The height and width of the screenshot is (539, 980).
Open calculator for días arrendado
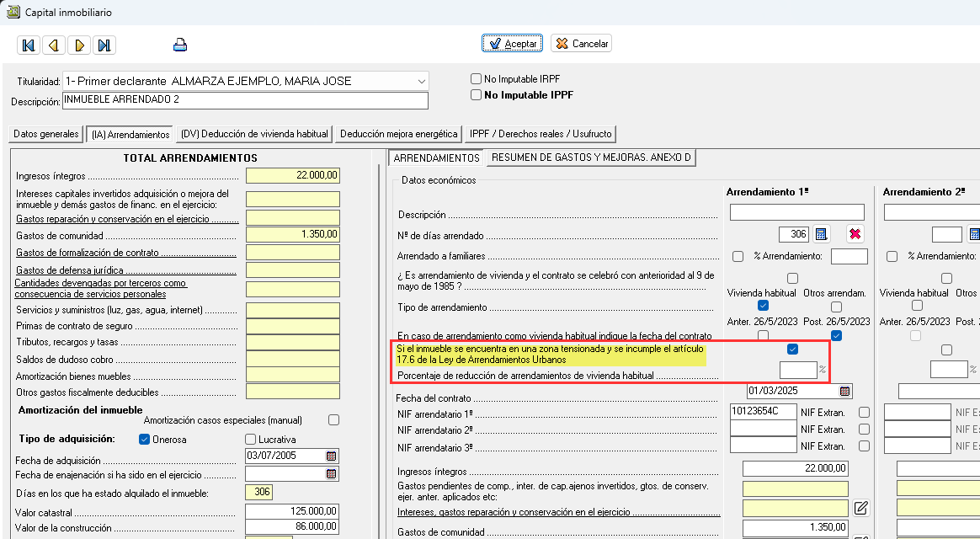tap(822, 234)
